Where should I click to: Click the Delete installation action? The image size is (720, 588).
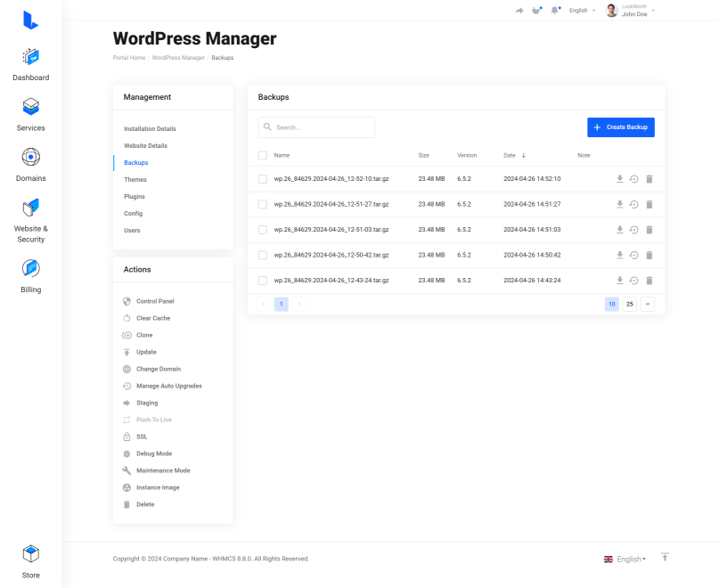tap(139, 504)
